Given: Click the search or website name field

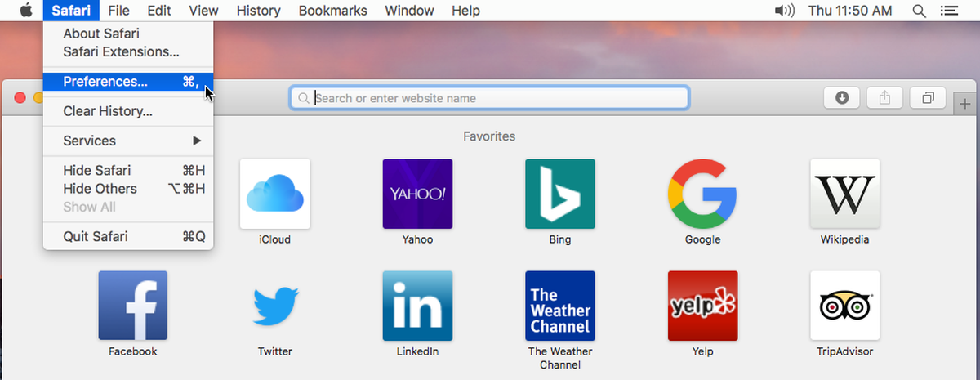Looking at the screenshot, I should (489, 98).
